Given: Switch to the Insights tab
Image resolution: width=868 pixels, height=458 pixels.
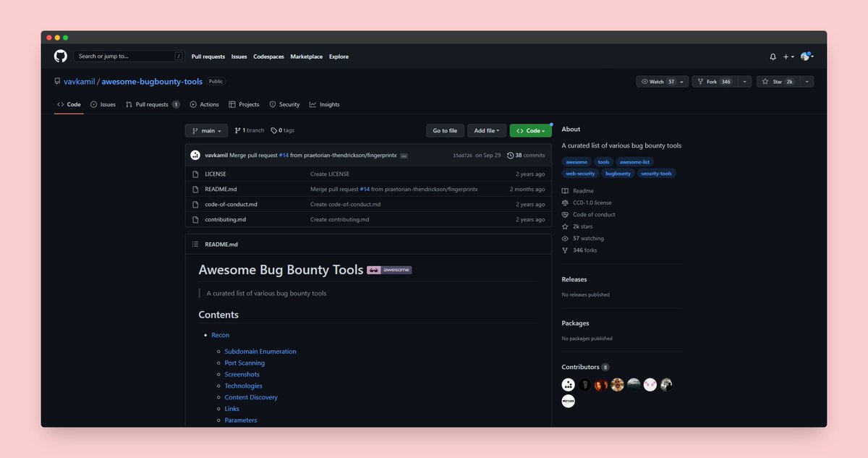Looking at the screenshot, I should (324, 104).
